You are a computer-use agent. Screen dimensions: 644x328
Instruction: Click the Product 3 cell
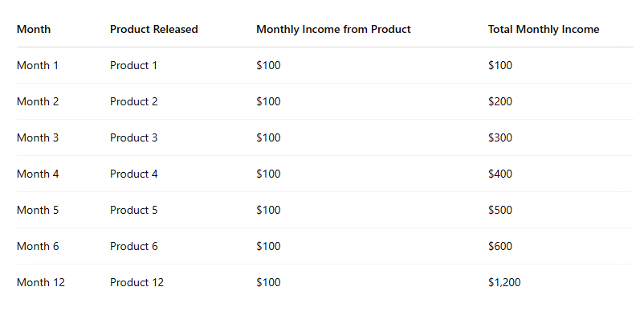pyautogui.click(x=134, y=138)
